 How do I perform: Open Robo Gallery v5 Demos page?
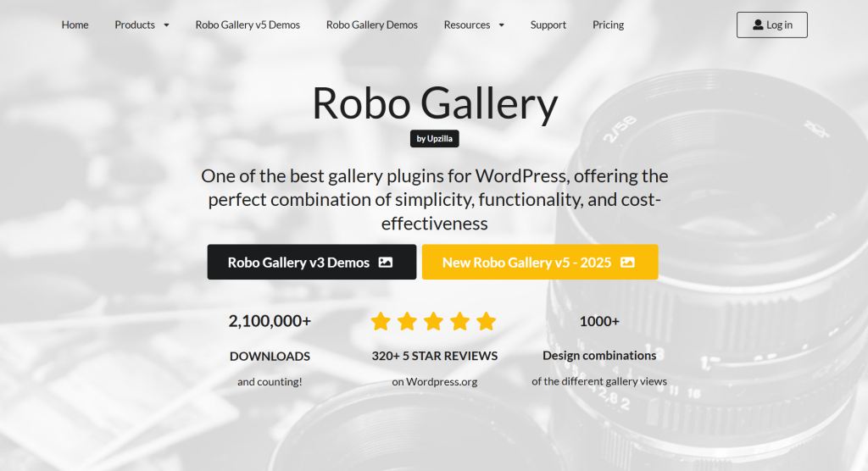[248, 25]
